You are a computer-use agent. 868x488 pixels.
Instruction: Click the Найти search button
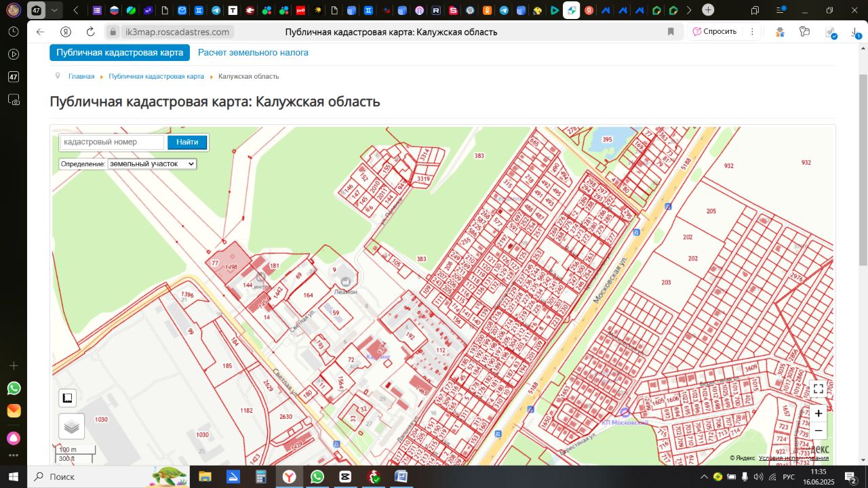click(187, 142)
